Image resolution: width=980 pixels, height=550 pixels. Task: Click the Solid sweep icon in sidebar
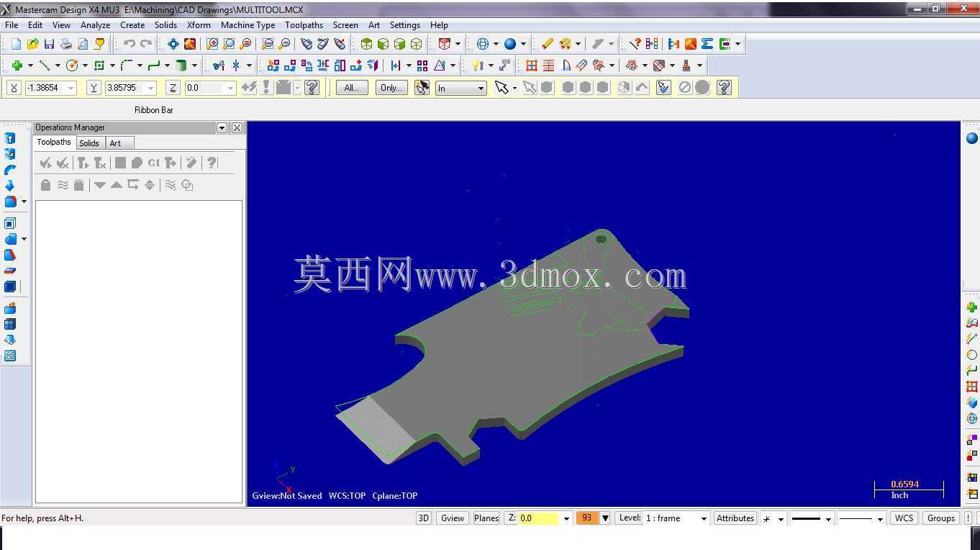tap(10, 170)
